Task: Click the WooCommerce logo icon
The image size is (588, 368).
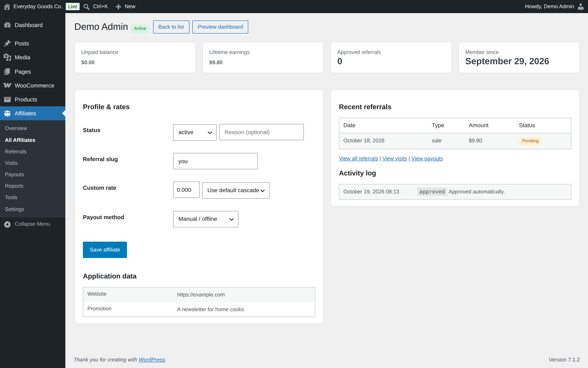Action: click(7, 85)
